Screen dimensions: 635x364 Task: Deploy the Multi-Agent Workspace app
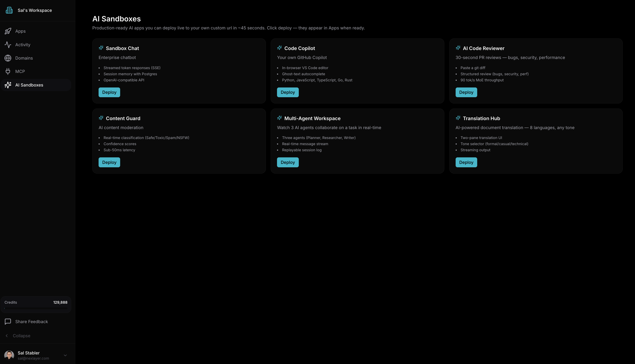288,162
